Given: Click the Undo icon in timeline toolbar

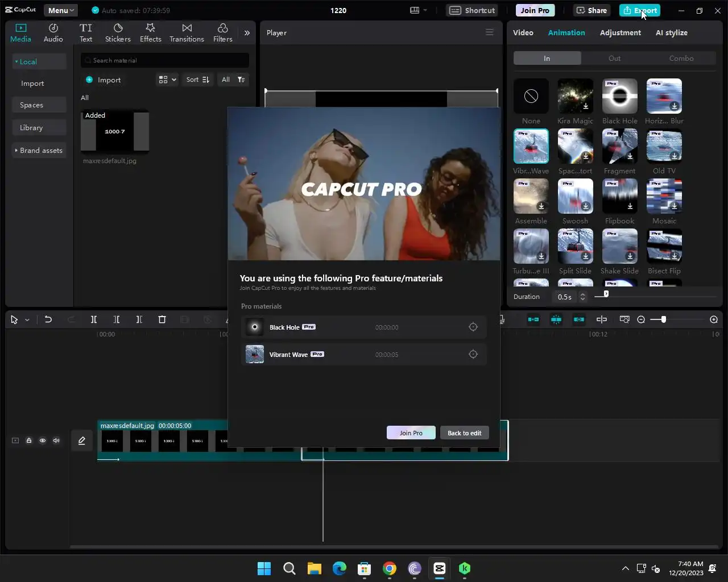Looking at the screenshot, I should click(x=48, y=319).
